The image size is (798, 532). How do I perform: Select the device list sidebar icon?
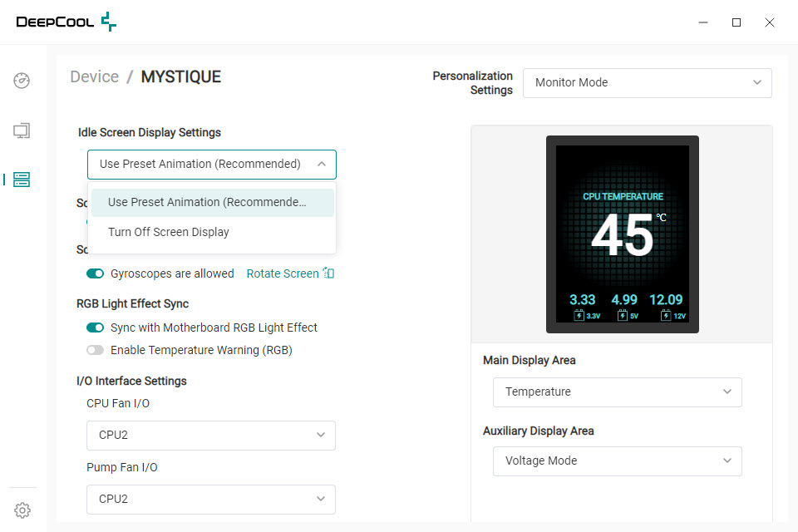[x=22, y=180]
